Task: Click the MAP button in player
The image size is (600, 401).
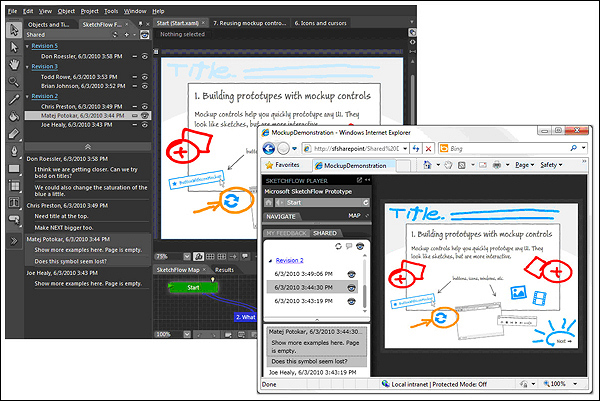Action: 354,216
